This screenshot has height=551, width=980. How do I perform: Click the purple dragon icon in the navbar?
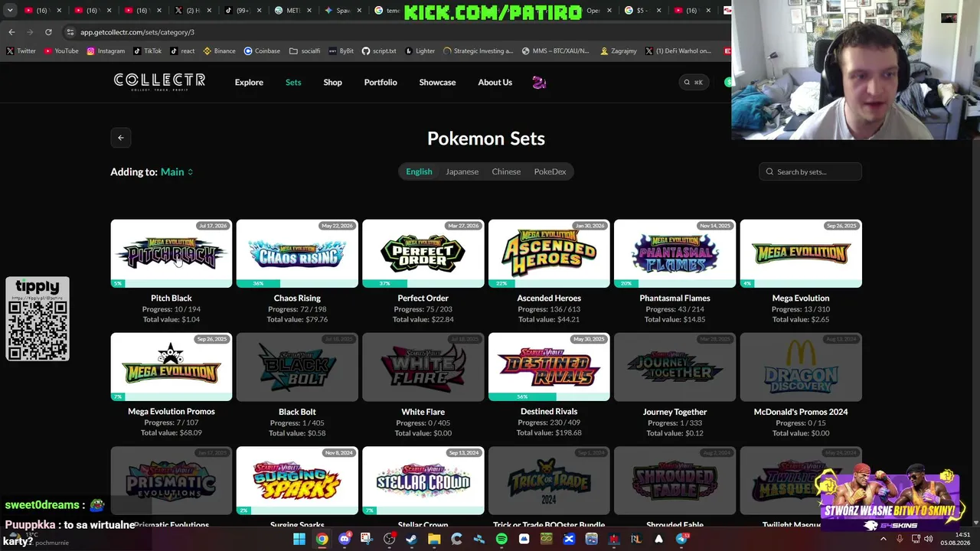539,83
